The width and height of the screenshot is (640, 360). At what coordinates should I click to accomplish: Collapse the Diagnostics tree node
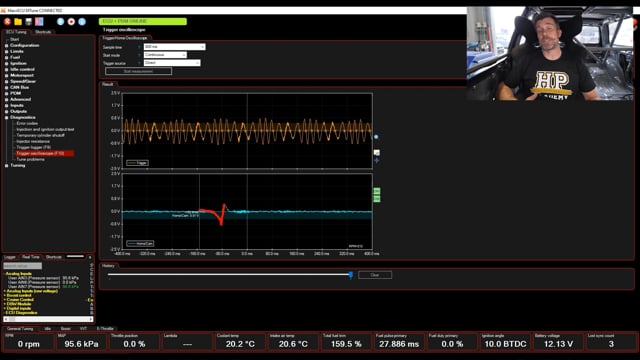point(7,118)
